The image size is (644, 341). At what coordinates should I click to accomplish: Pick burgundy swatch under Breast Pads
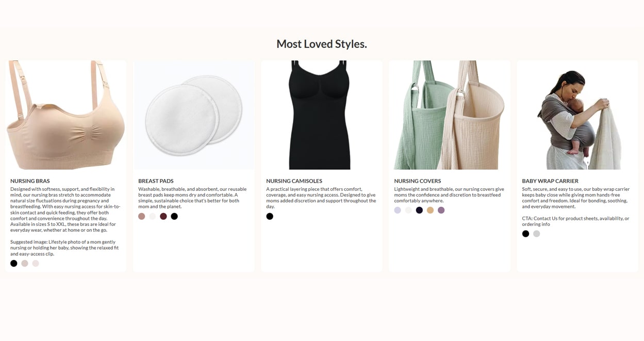point(163,217)
